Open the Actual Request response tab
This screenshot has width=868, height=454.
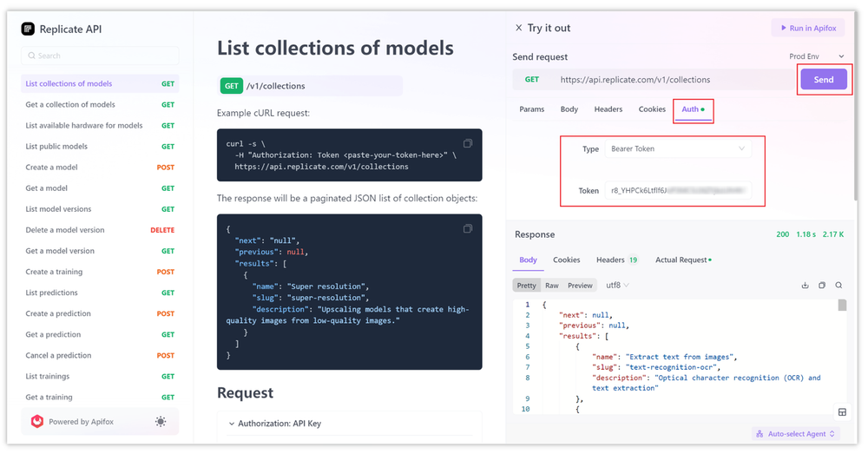pyautogui.click(x=682, y=260)
